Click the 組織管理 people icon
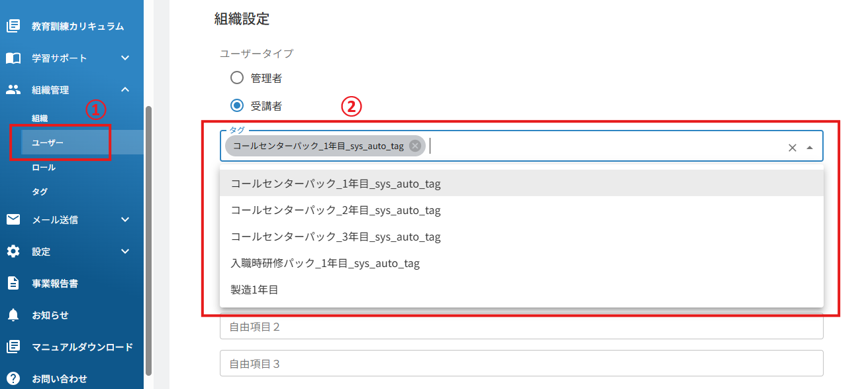The width and height of the screenshot is (868, 389). pos(13,89)
